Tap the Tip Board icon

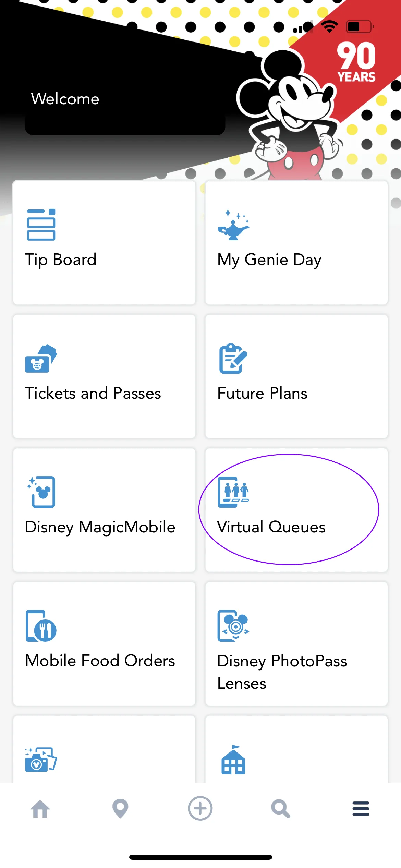pos(41,225)
